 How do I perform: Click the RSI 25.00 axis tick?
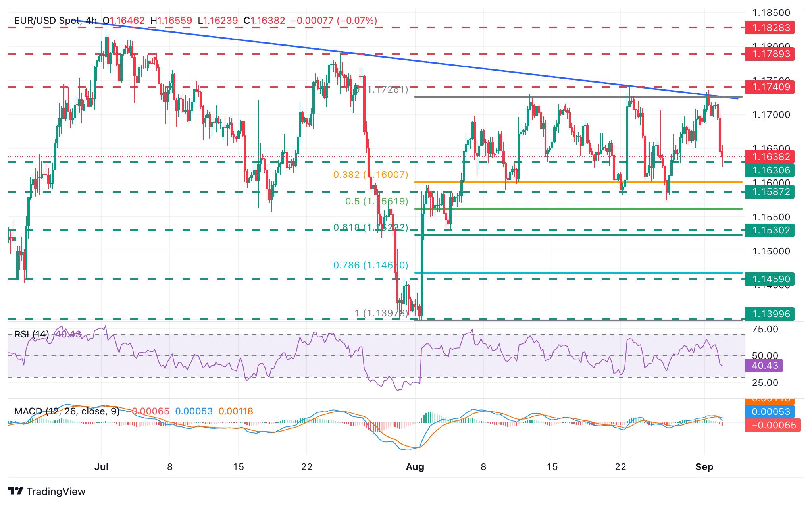[x=765, y=383]
